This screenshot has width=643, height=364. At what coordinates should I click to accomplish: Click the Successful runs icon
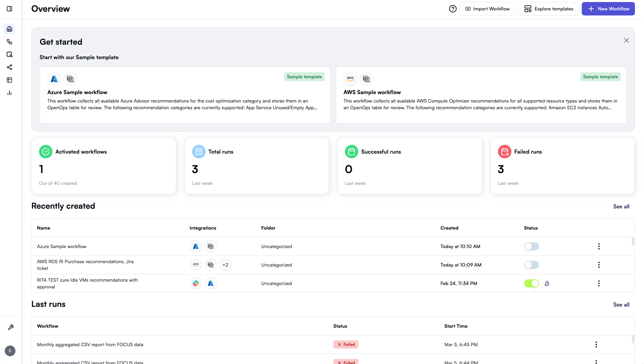click(x=352, y=152)
